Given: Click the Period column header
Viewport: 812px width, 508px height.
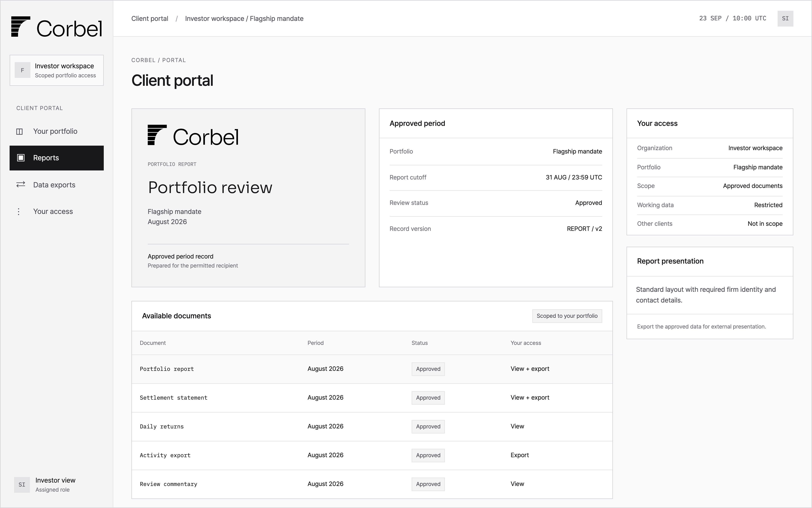Looking at the screenshot, I should coord(315,343).
